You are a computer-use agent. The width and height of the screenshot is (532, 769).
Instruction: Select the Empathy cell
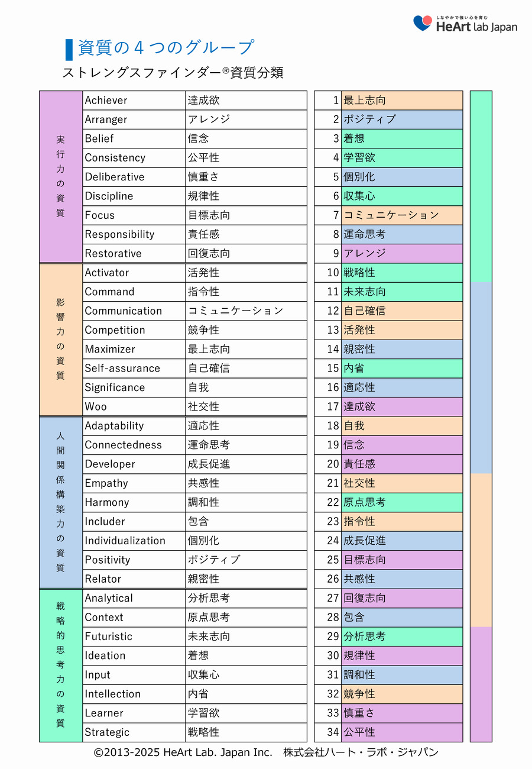134,483
